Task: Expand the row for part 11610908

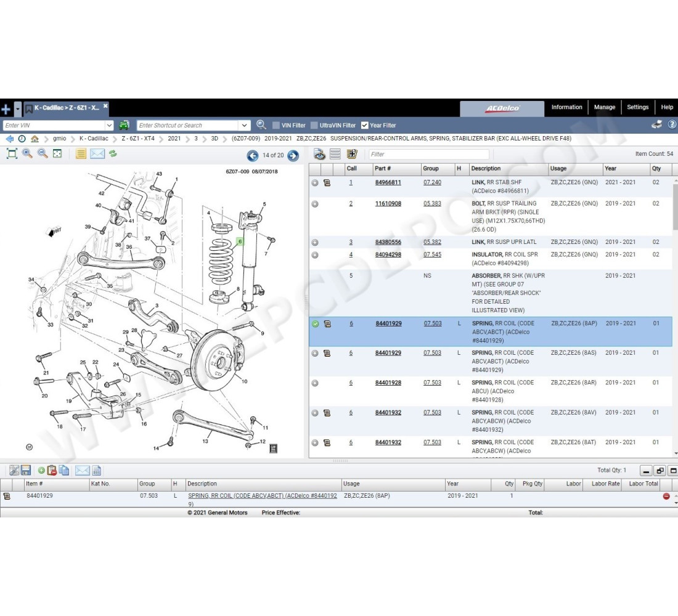Action: pyautogui.click(x=315, y=204)
